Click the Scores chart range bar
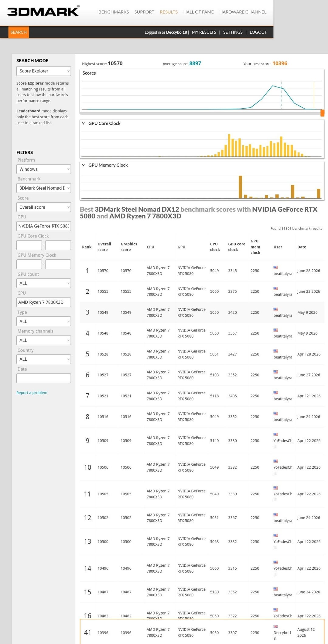The height and width of the screenshot is (644, 328). tap(200, 113)
